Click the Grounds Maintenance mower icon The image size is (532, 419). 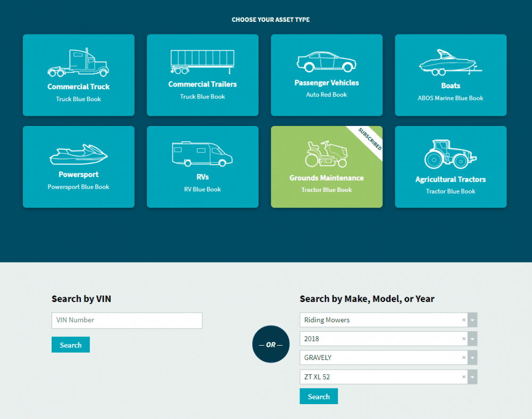click(326, 154)
